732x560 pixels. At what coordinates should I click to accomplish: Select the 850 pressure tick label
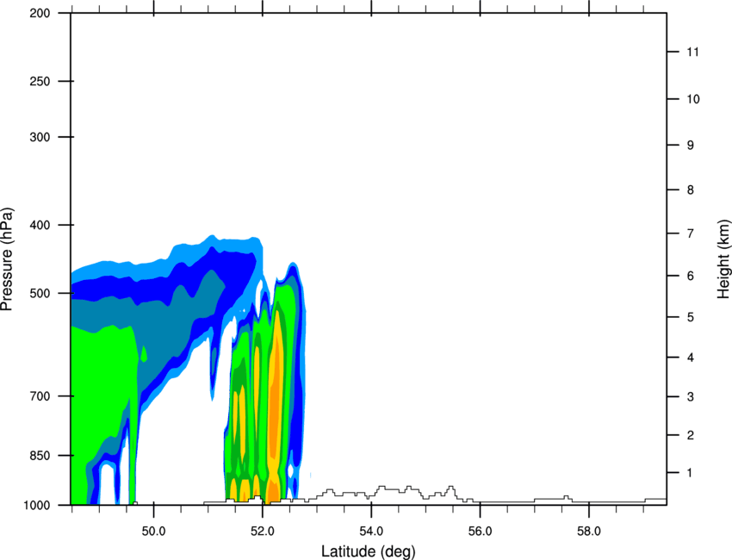point(40,456)
